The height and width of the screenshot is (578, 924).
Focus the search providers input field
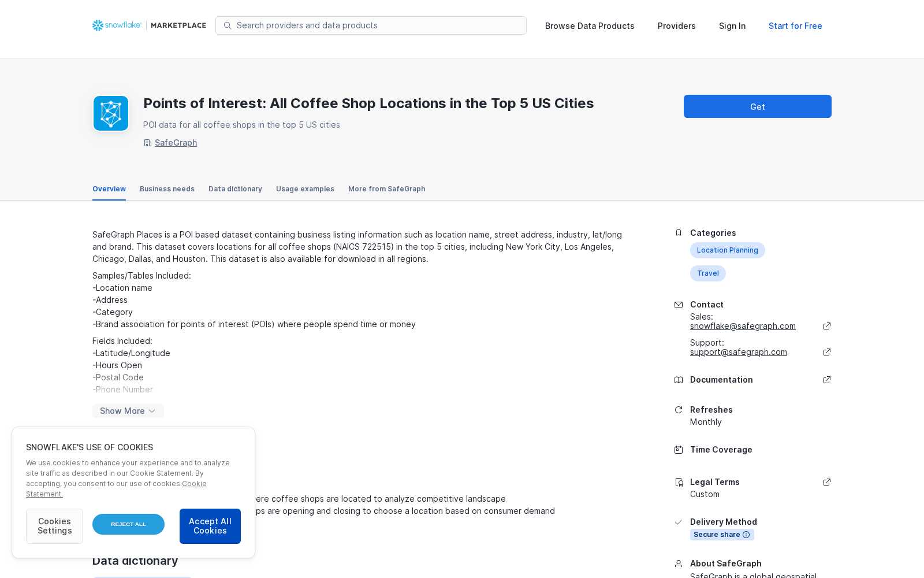coord(371,25)
